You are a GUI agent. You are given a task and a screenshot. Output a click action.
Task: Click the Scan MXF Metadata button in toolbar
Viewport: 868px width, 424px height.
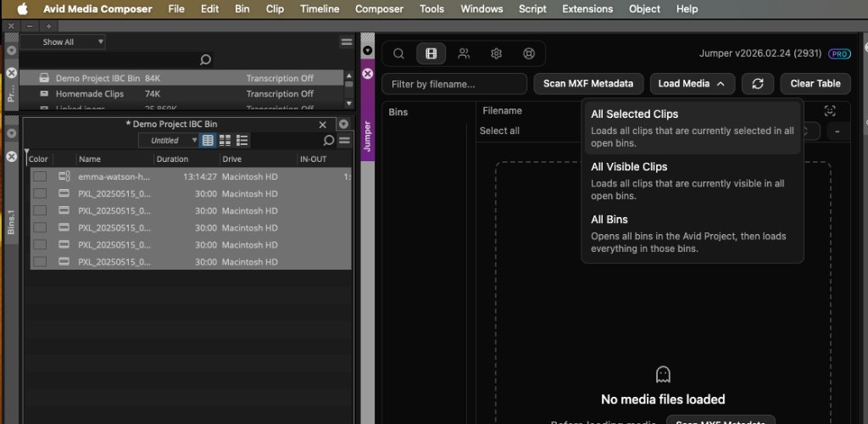click(x=588, y=84)
